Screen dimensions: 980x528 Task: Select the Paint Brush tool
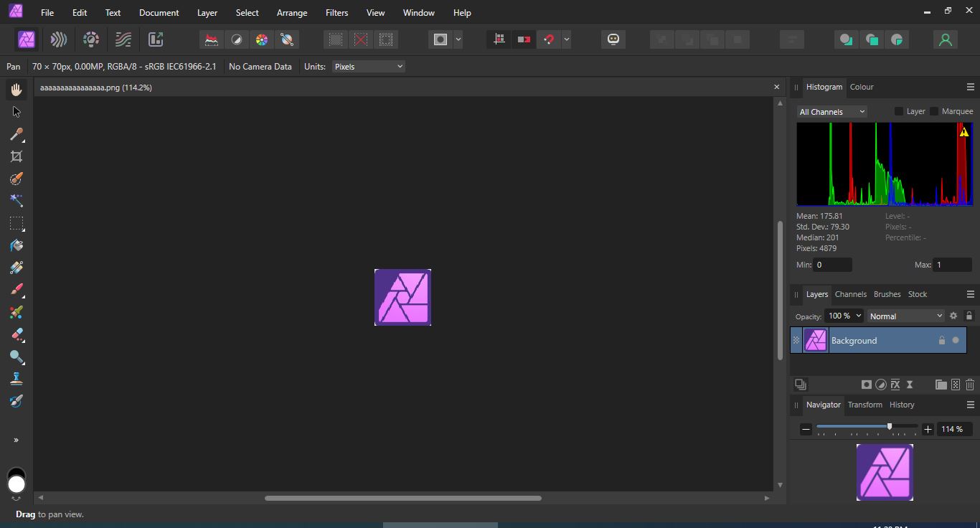pyautogui.click(x=17, y=290)
